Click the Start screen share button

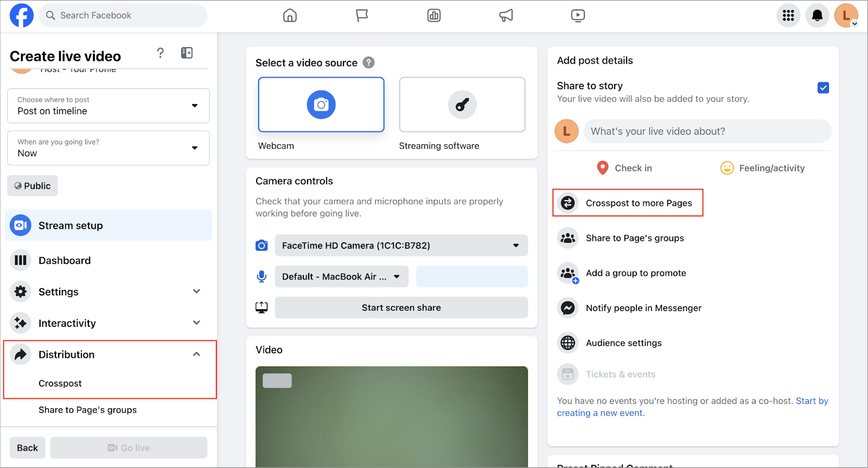point(401,308)
